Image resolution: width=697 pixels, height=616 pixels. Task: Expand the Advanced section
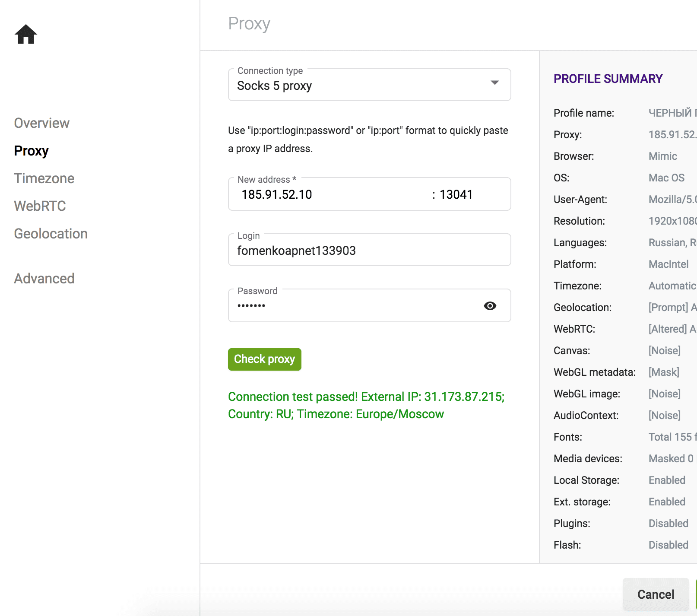click(44, 279)
